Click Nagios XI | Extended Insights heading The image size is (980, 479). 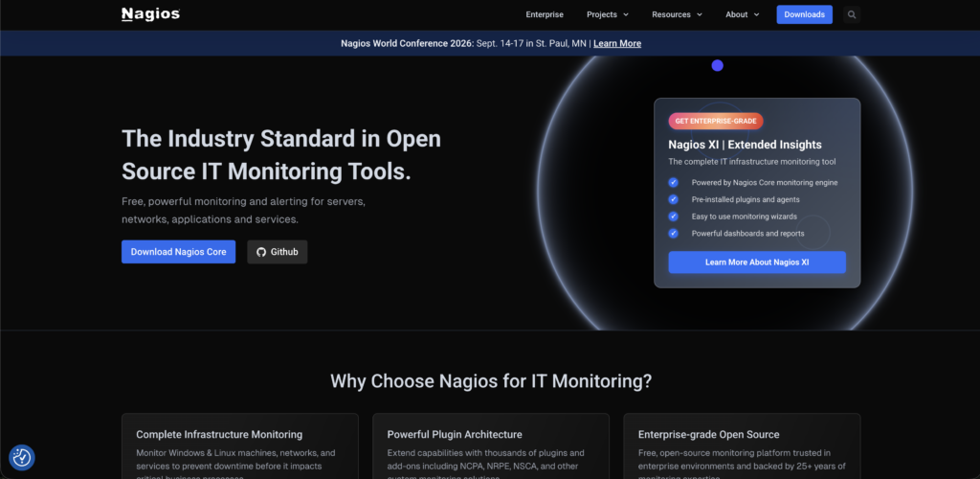(745, 145)
